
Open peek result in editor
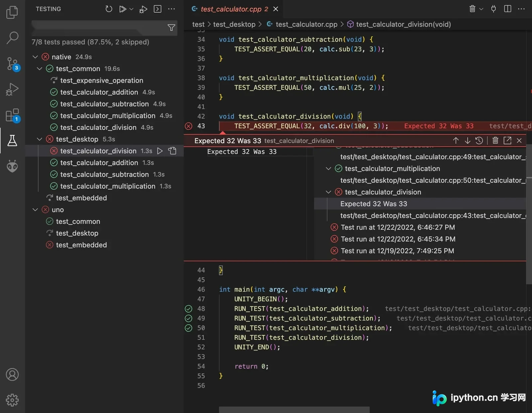click(507, 141)
